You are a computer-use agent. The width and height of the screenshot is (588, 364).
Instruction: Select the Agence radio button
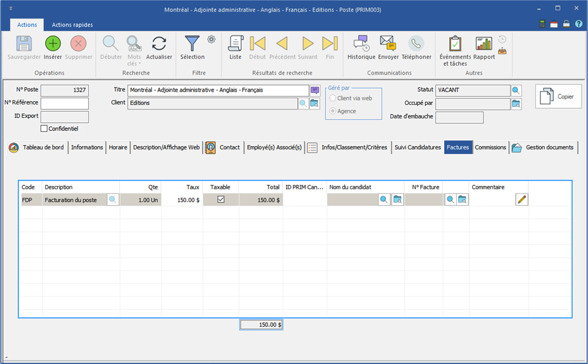[x=333, y=111]
